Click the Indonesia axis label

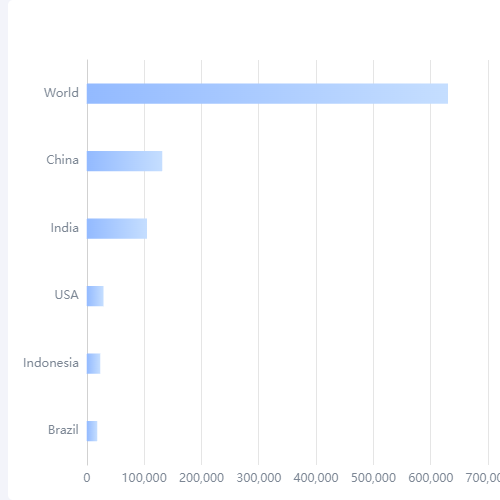[x=51, y=363]
